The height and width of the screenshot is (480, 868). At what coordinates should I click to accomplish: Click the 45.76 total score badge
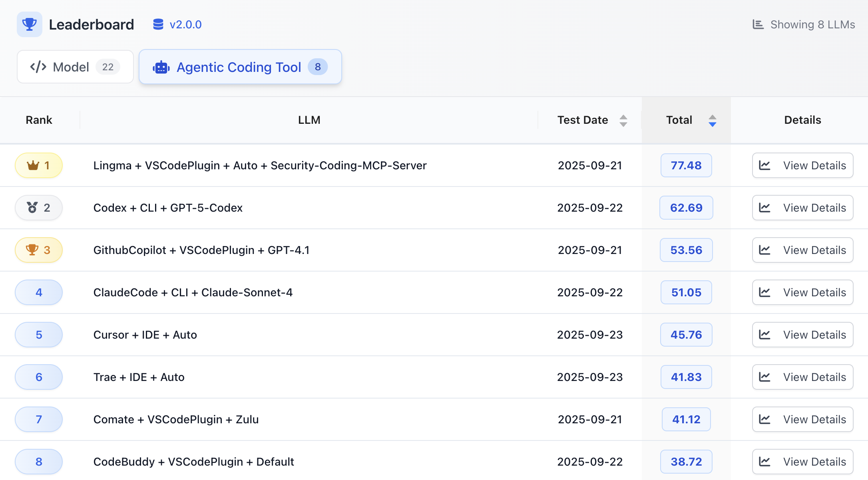(x=686, y=335)
